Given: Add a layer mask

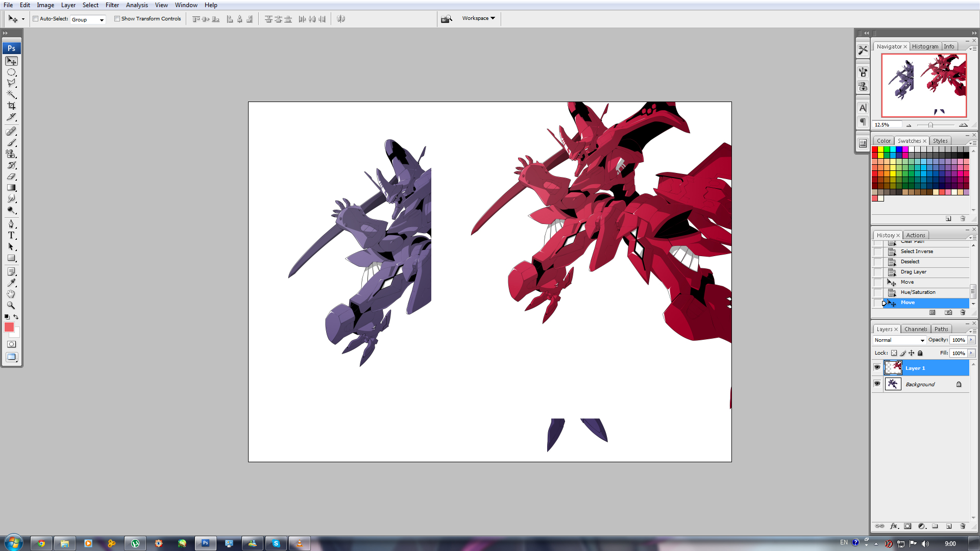Looking at the screenshot, I should click(908, 526).
